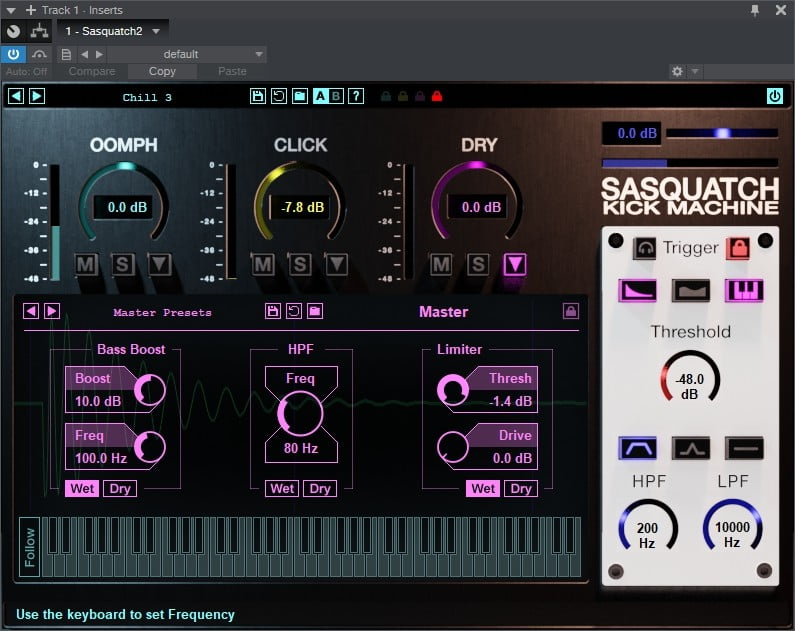Screen dimensions: 795x631
Task: Solo the CLICK layer
Action: point(300,264)
